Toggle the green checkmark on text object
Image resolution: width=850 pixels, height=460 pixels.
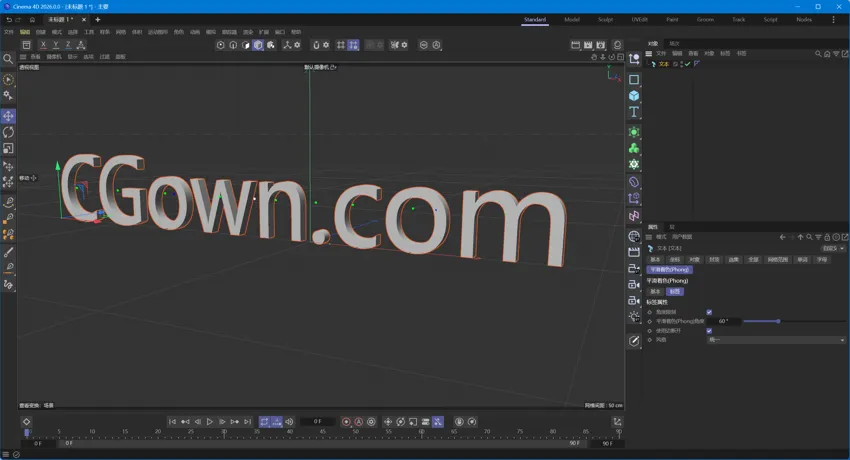pyautogui.click(x=687, y=64)
